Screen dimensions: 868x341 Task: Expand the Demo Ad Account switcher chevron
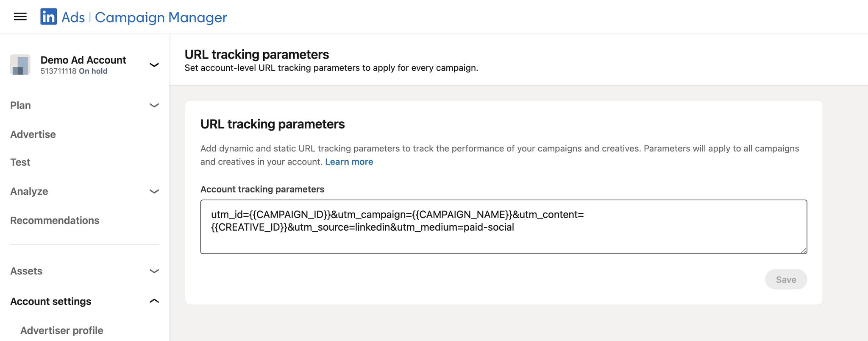154,65
